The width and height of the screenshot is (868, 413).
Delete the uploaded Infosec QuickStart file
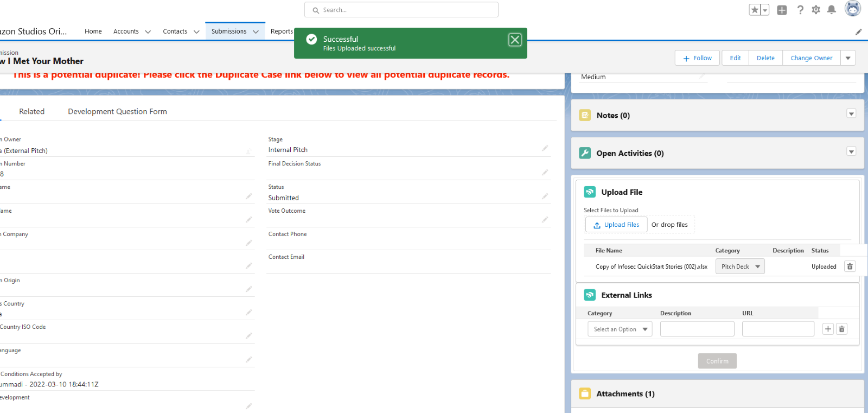(x=850, y=266)
